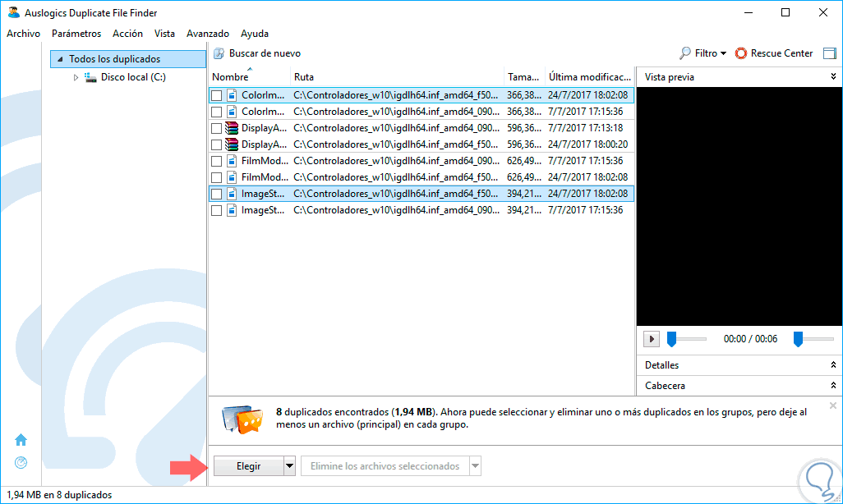Click status bar text 1,94 MB en 8 duplicados
843x504 pixels.
pos(59,495)
